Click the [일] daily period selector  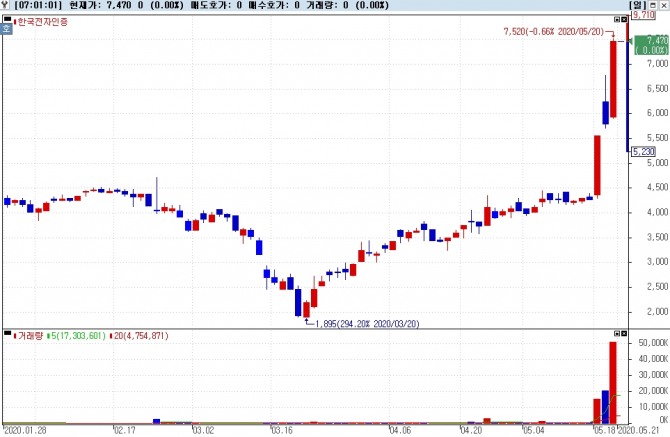[638, 5]
